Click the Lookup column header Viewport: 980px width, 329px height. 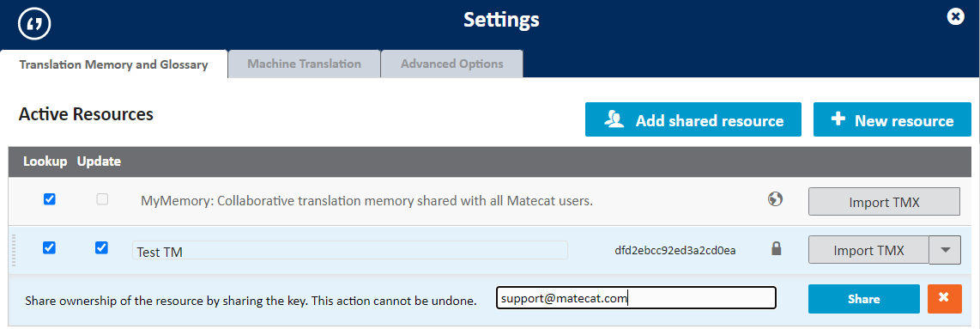click(x=45, y=161)
